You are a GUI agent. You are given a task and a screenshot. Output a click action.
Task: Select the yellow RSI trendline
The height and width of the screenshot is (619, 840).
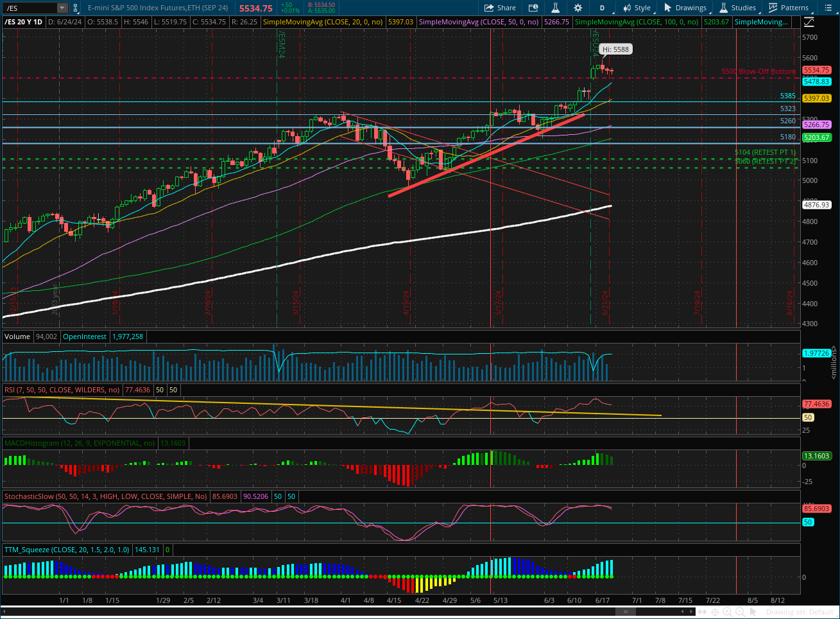(332, 406)
